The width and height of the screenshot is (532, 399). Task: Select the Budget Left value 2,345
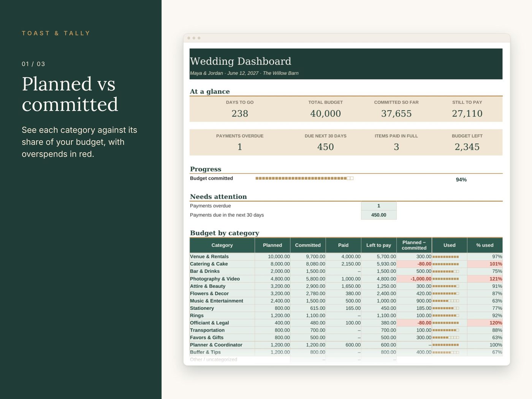pyautogui.click(x=467, y=147)
